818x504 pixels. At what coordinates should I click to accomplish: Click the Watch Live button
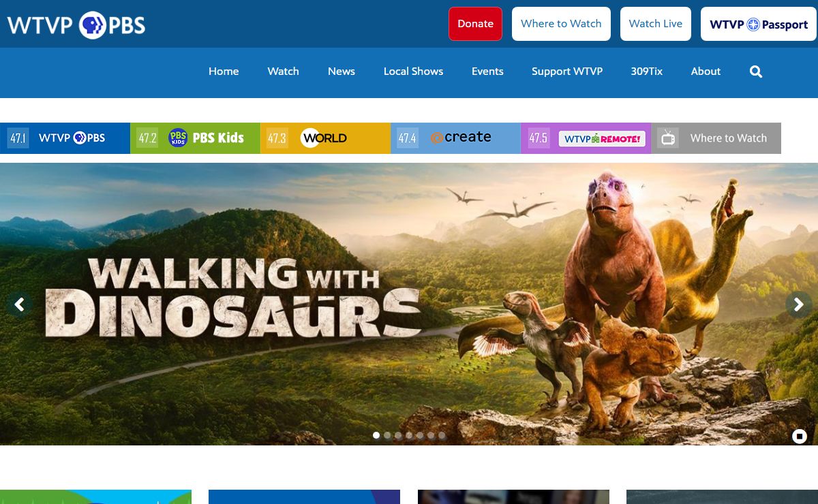pos(656,24)
